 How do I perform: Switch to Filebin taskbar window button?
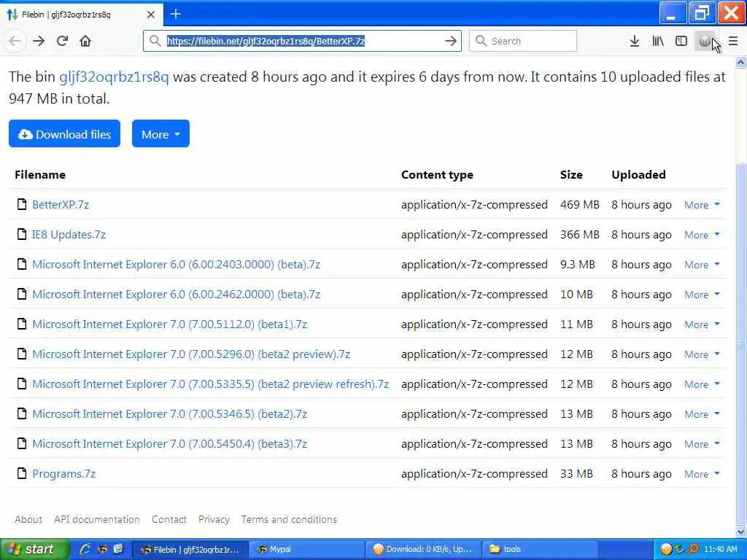tap(190, 549)
